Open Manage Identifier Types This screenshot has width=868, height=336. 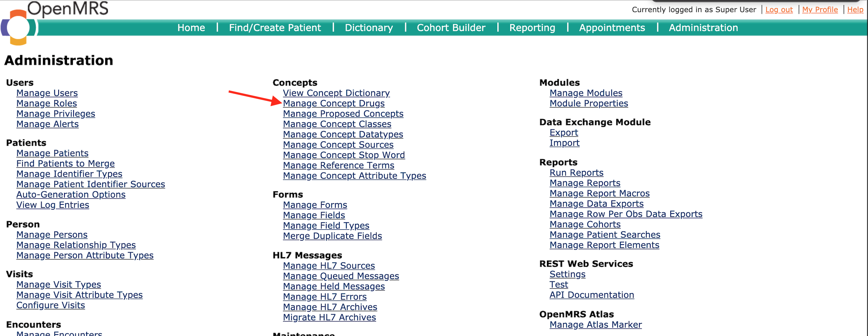[69, 174]
